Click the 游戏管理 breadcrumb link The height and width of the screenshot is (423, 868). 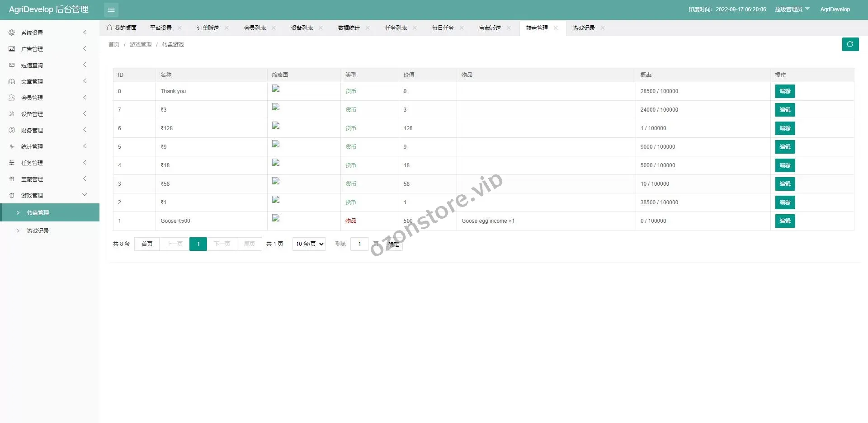pyautogui.click(x=141, y=45)
